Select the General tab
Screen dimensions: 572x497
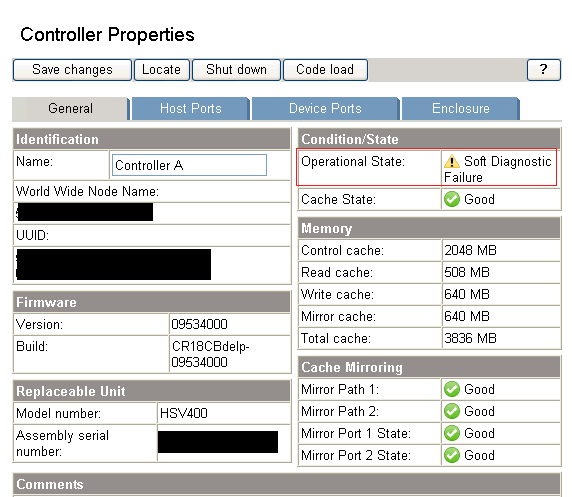click(70, 108)
